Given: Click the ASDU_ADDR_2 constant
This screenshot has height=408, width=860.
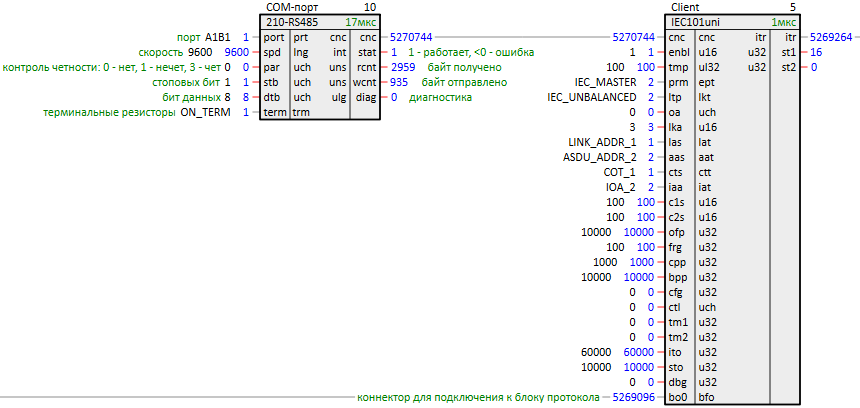Looking at the screenshot, I should pyautogui.click(x=600, y=158).
